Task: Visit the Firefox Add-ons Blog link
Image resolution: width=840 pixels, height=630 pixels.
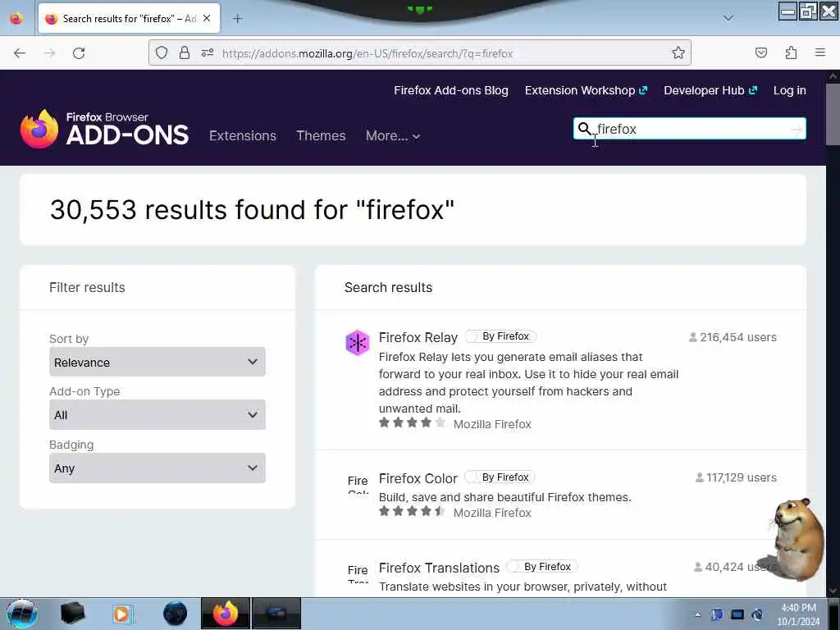Action: click(451, 90)
